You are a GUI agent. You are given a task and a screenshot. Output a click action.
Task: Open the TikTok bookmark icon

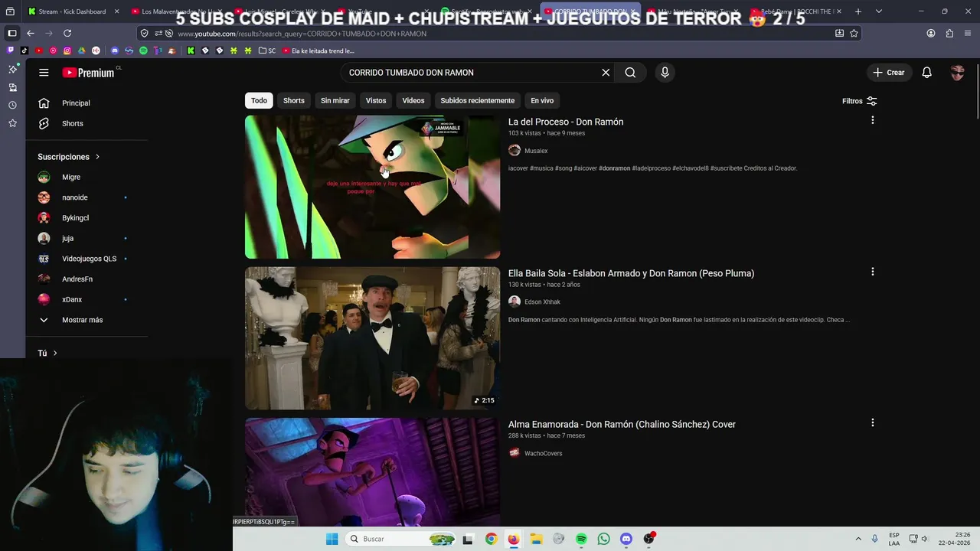pos(24,51)
